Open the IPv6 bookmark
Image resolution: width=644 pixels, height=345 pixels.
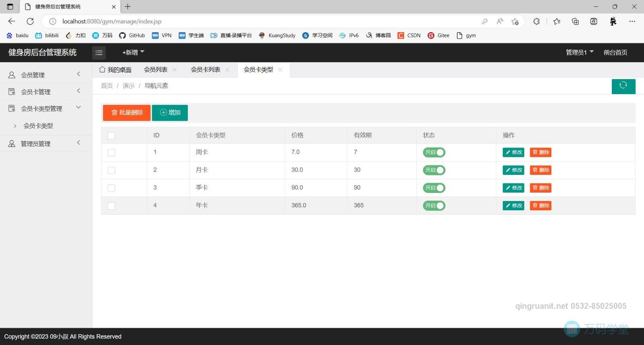[349, 35]
